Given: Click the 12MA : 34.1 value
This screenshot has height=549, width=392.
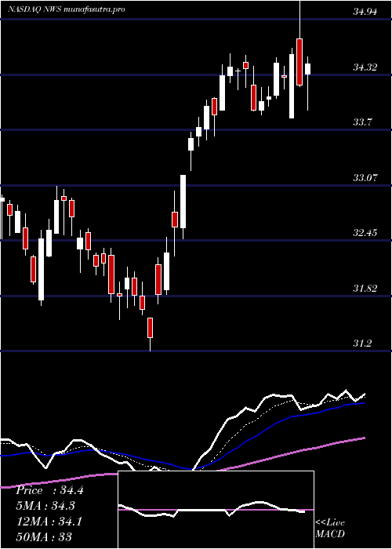Looking at the screenshot, I should pos(49,522).
